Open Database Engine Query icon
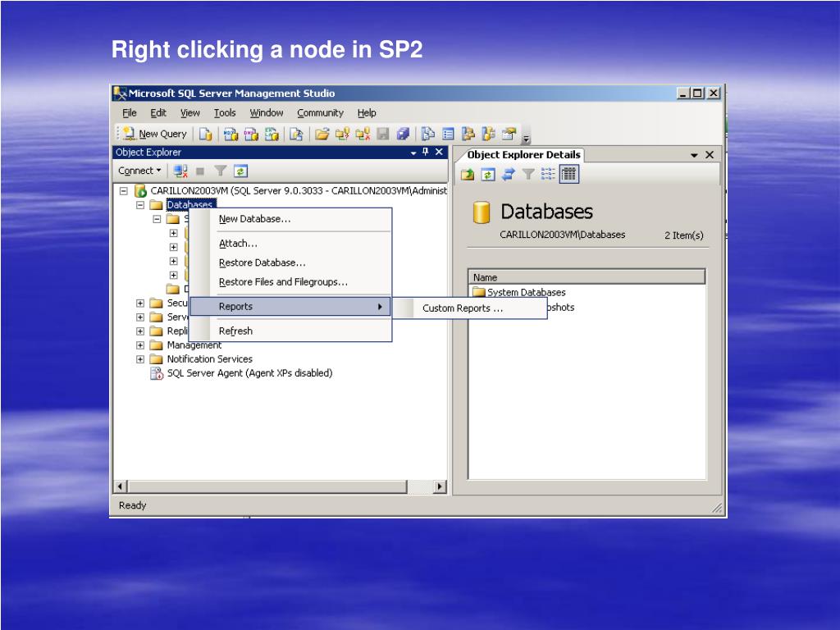Screen dimensions: 840x630 [x=206, y=134]
